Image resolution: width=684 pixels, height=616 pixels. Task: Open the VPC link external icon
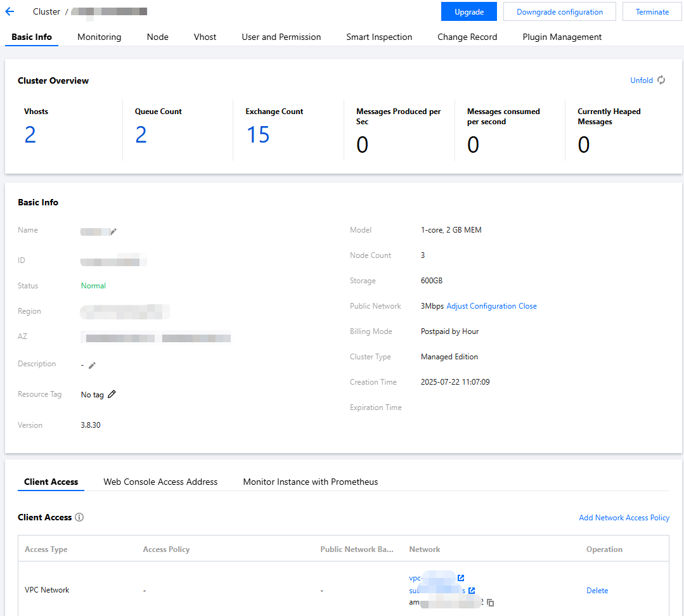[461, 578]
